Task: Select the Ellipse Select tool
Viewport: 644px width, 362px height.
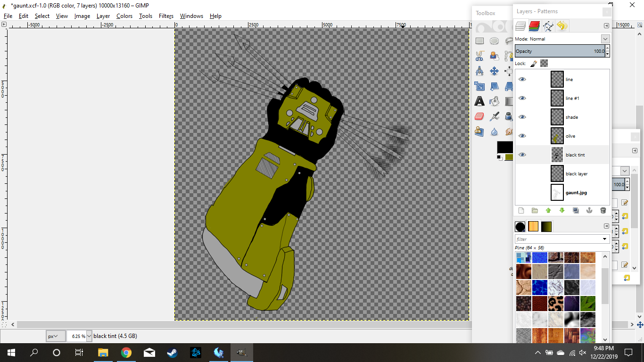Action: (x=494, y=41)
